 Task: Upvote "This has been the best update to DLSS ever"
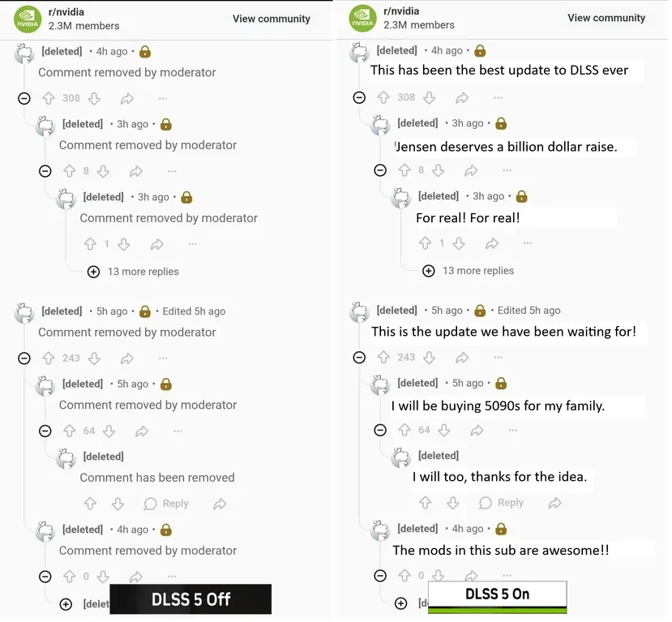pos(383,97)
